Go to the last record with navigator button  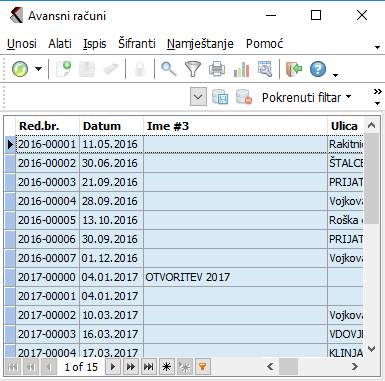click(x=148, y=367)
